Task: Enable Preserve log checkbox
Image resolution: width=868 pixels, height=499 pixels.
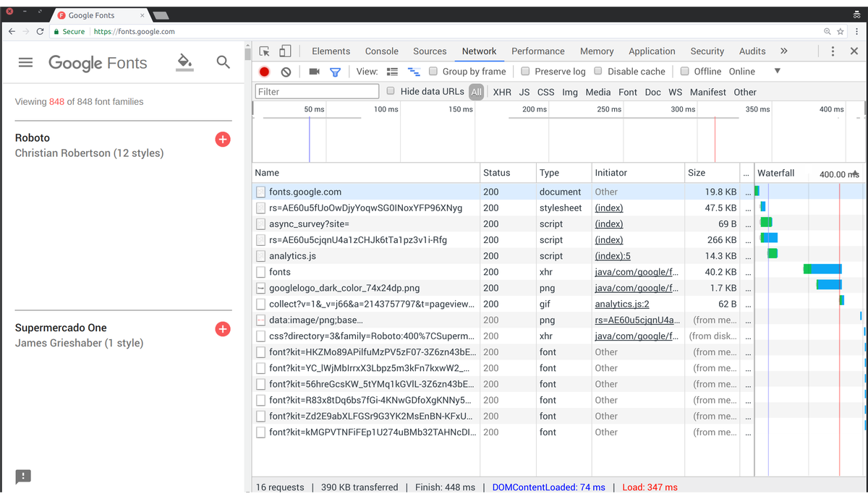Action: pyautogui.click(x=526, y=72)
